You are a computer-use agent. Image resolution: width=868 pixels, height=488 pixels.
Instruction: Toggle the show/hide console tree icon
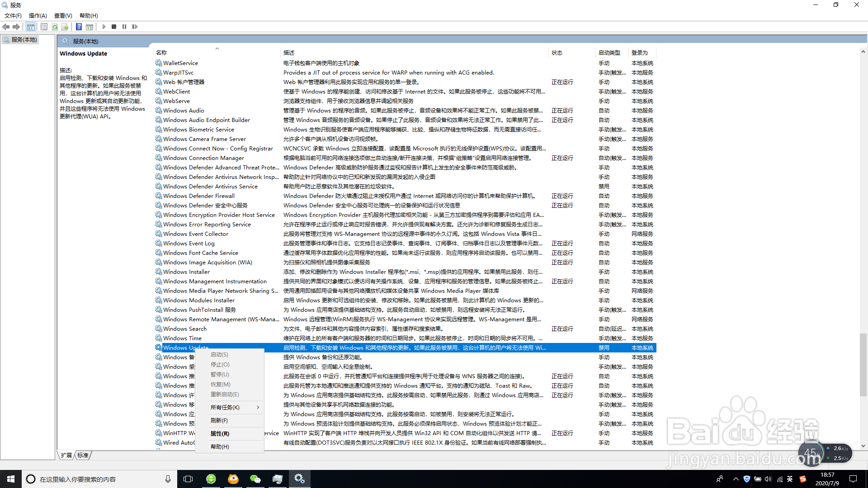pyautogui.click(x=30, y=27)
